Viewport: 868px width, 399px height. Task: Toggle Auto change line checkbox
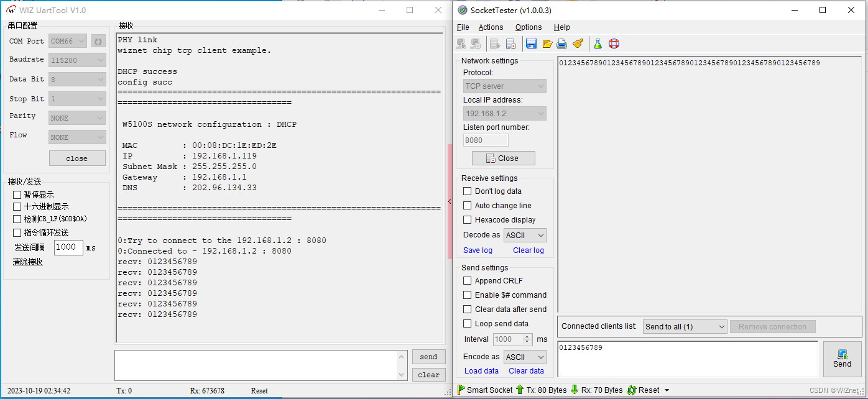click(467, 206)
